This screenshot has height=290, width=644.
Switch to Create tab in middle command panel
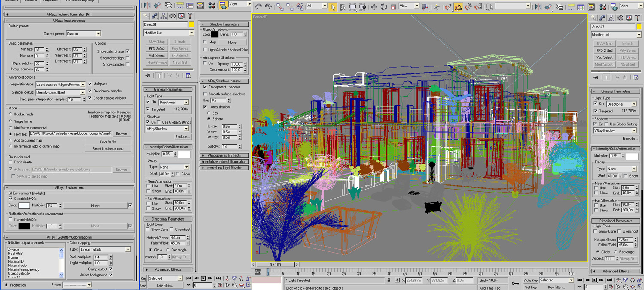[x=147, y=16]
